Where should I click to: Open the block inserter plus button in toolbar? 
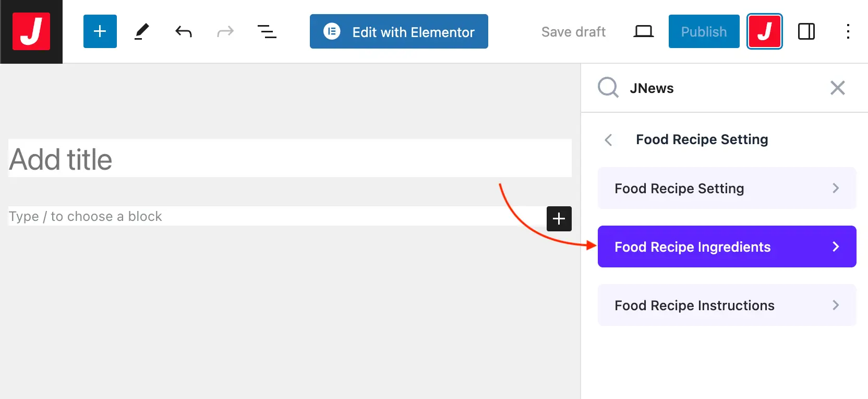coord(100,31)
